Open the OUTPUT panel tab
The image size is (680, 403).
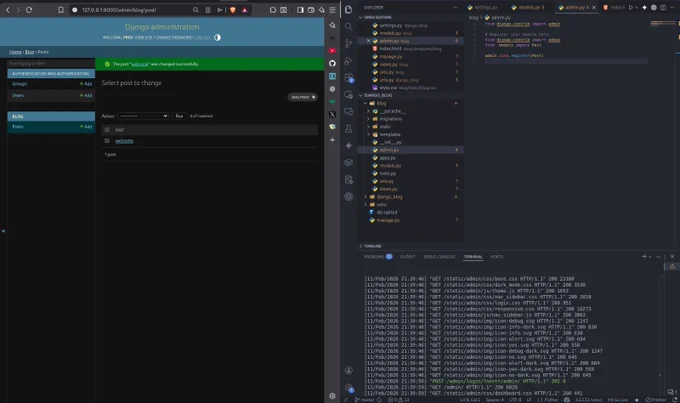click(x=407, y=257)
